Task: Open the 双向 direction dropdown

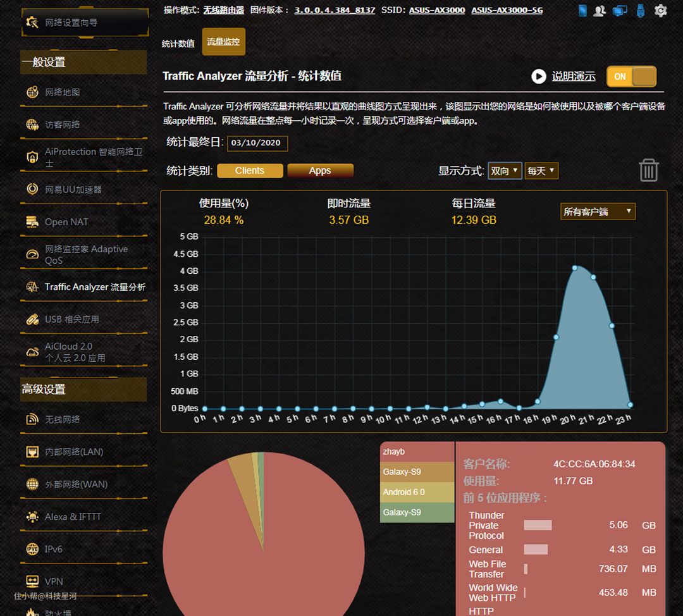Action: pos(505,171)
